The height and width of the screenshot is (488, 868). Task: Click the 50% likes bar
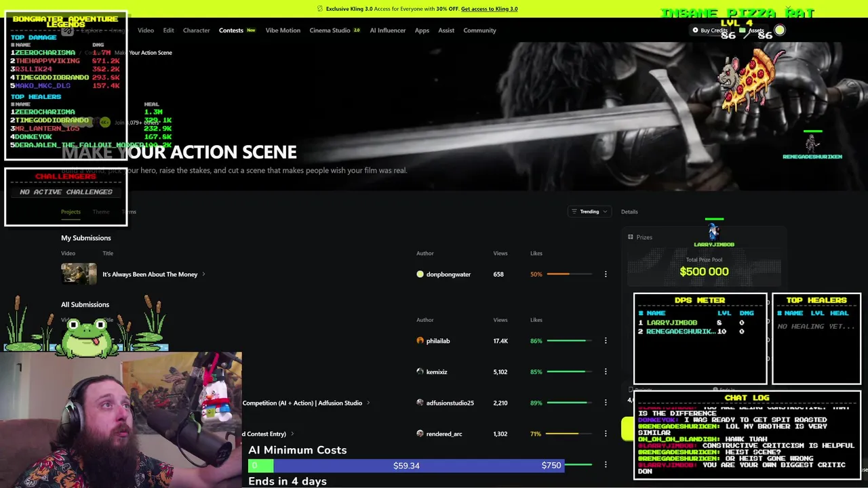[568, 274]
